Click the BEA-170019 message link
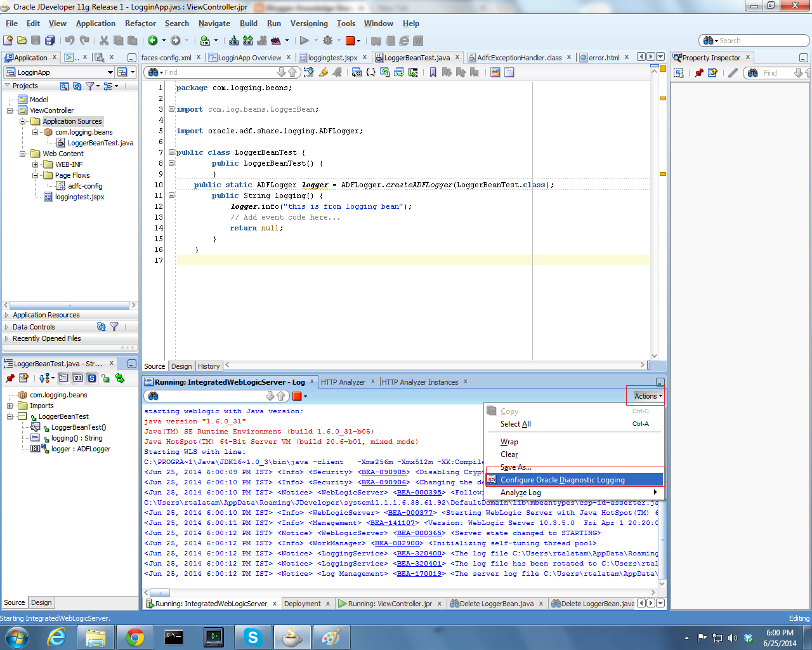Viewport: 812px width, 650px height. [x=419, y=574]
